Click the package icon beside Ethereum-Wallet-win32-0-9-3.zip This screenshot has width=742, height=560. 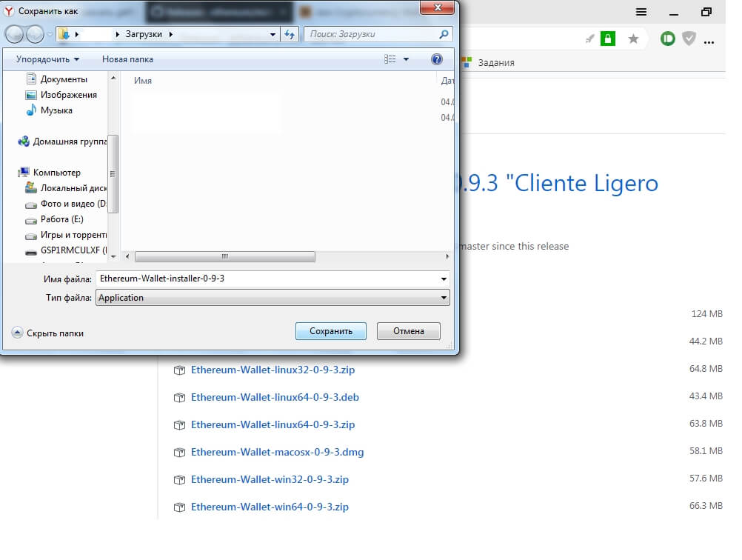179,480
